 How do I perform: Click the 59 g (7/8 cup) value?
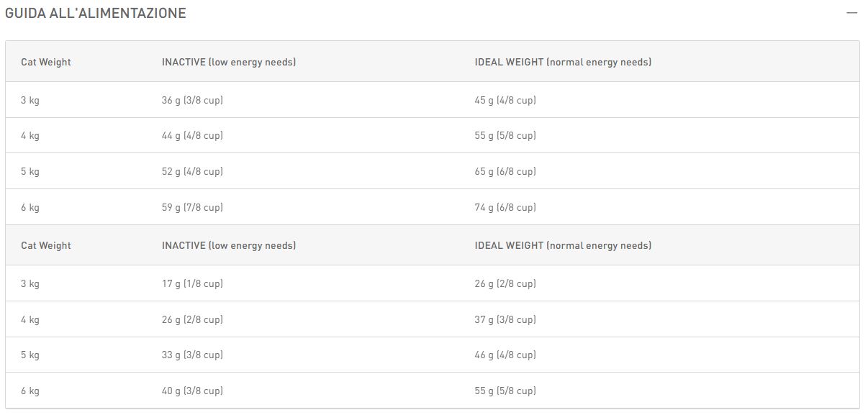click(192, 207)
